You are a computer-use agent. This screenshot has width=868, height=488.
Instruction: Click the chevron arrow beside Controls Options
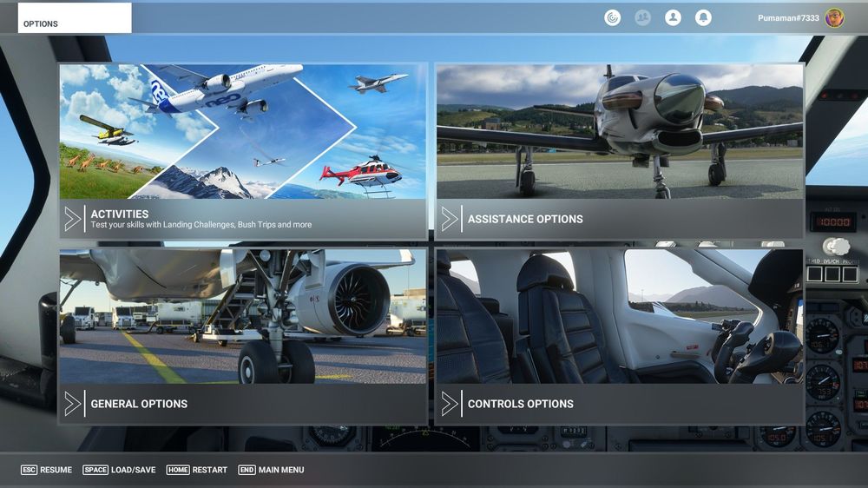[x=450, y=404]
